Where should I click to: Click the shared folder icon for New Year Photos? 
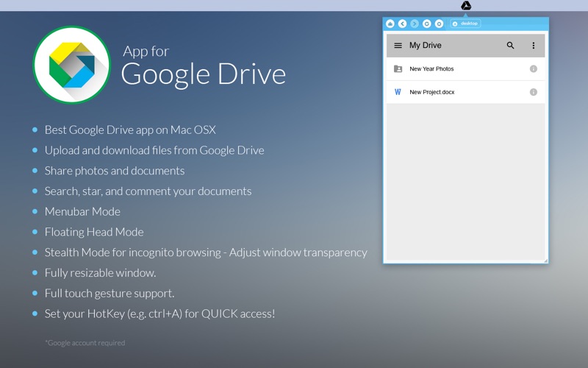pyautogui.click(x=398, y=68)
